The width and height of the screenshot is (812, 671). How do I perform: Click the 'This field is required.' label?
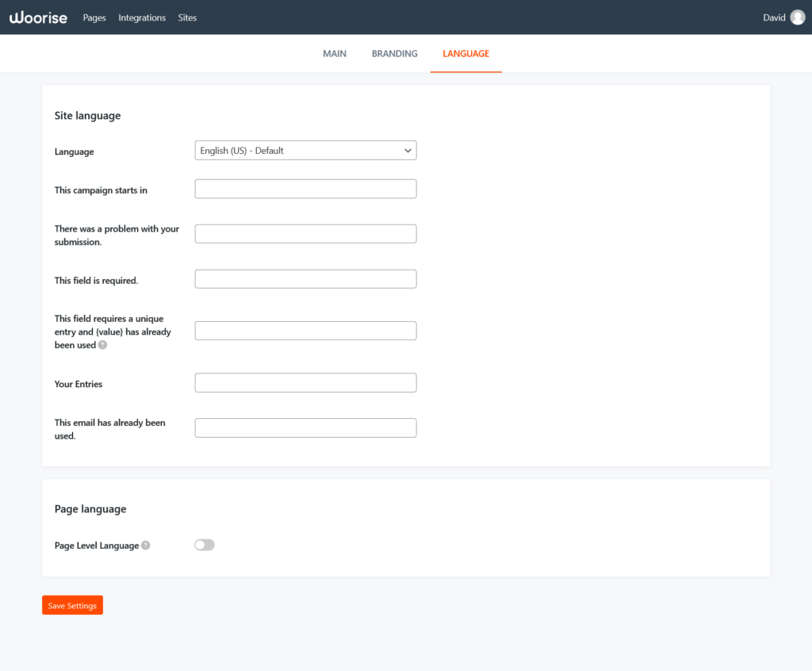[96, 280]
